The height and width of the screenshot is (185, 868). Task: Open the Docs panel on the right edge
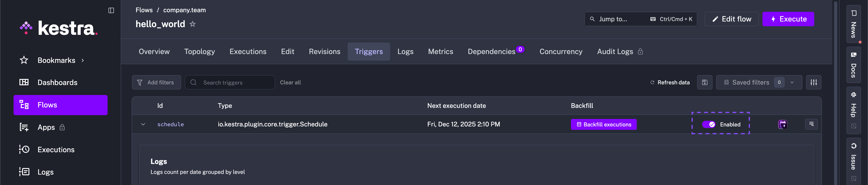tap(853, 66)
